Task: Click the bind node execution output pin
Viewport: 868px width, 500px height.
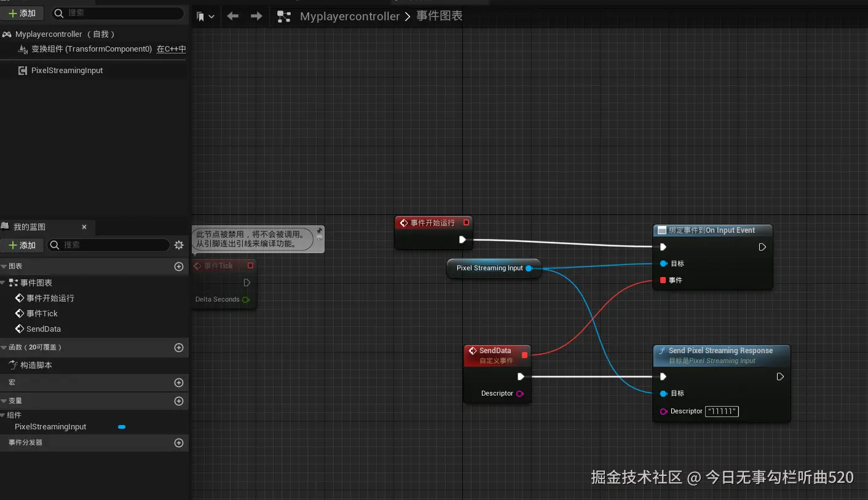Action: coord(762,247)
